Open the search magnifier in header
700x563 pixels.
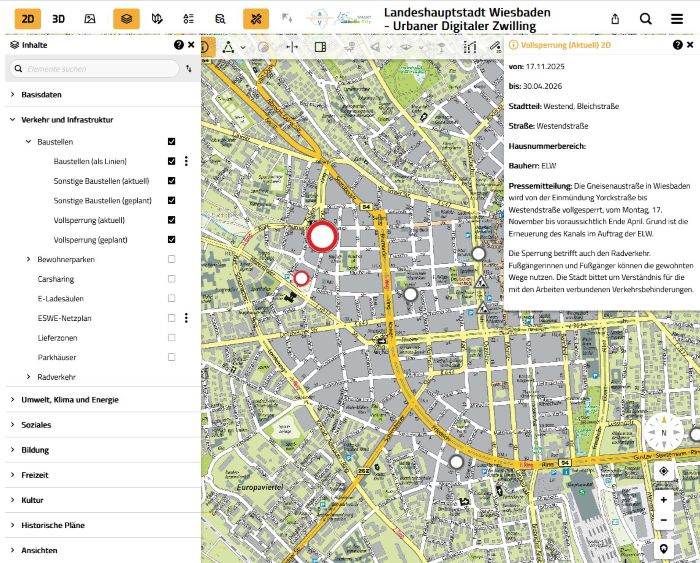646,18
